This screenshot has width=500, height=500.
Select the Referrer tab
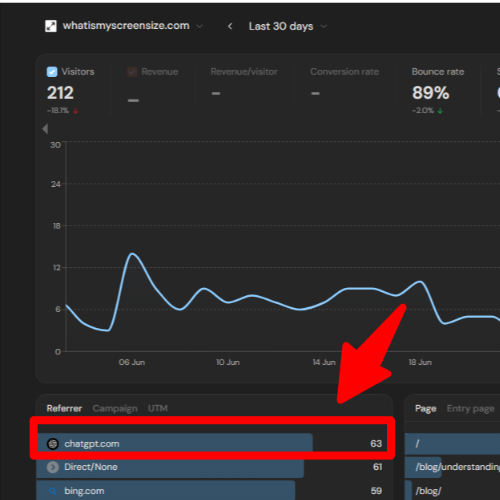tap(64, 408)
